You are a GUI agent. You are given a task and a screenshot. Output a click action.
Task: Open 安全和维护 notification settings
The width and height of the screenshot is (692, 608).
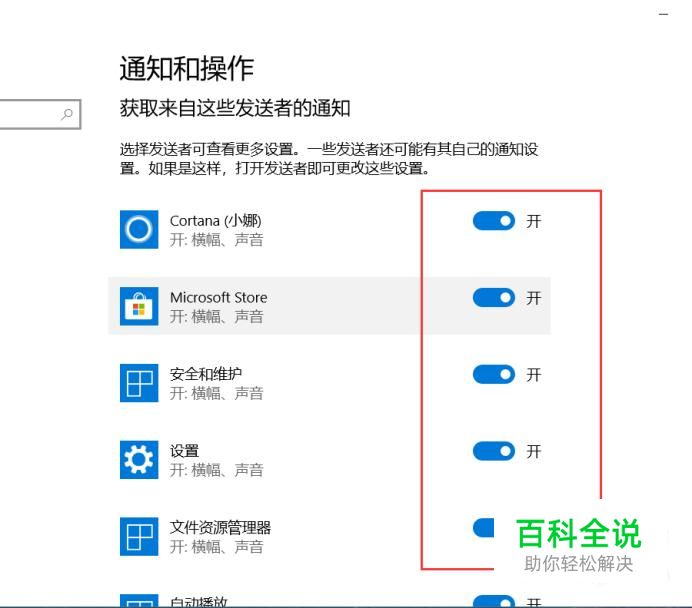click(329, 383)
